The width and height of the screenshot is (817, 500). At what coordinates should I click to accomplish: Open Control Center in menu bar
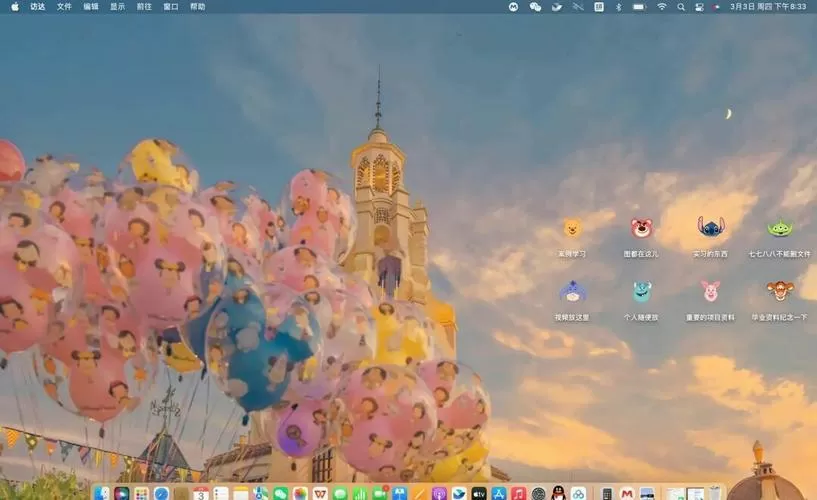[x=699, y=7]
